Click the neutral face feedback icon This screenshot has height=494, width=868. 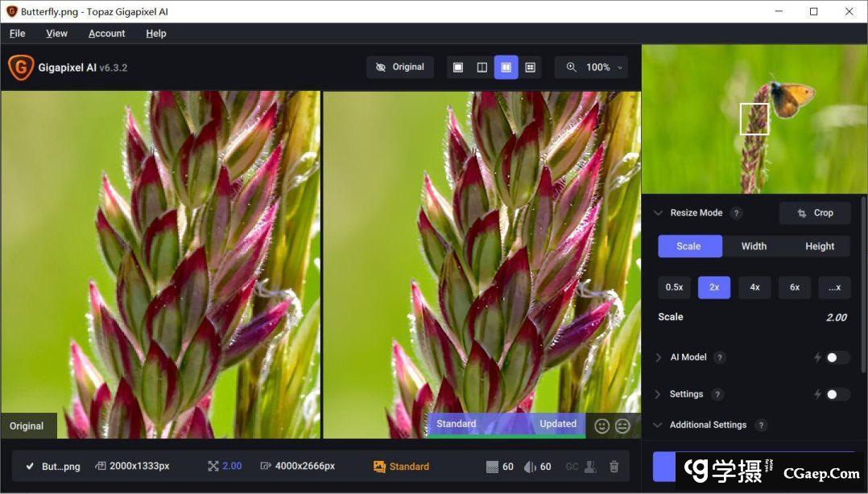622,426
